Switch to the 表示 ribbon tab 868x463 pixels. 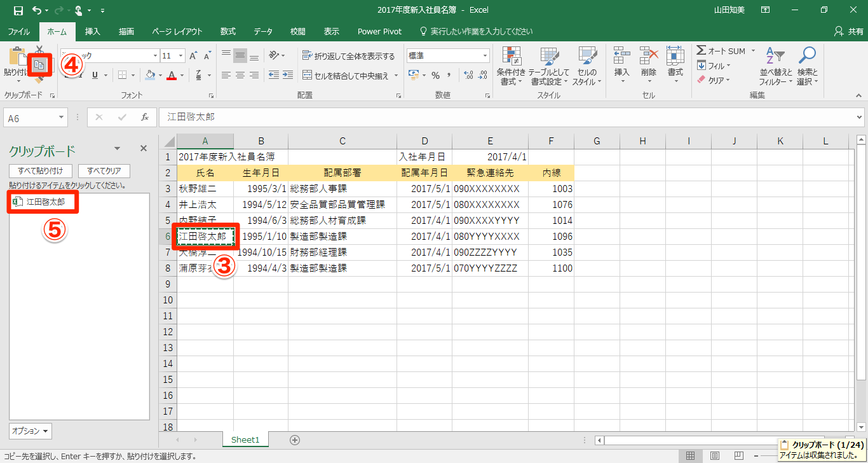click(332, 31)
